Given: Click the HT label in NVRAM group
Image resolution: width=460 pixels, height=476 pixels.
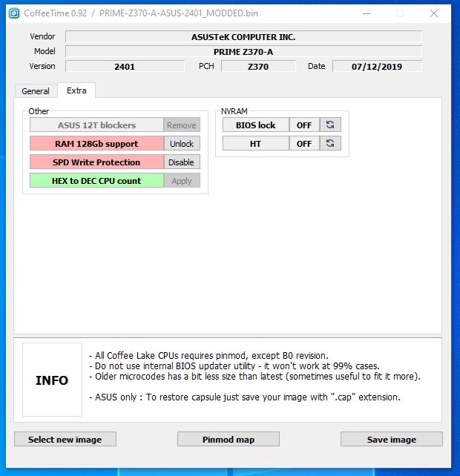Looking at the screenshot, I should pyautogui.click(x=255, y=143).
